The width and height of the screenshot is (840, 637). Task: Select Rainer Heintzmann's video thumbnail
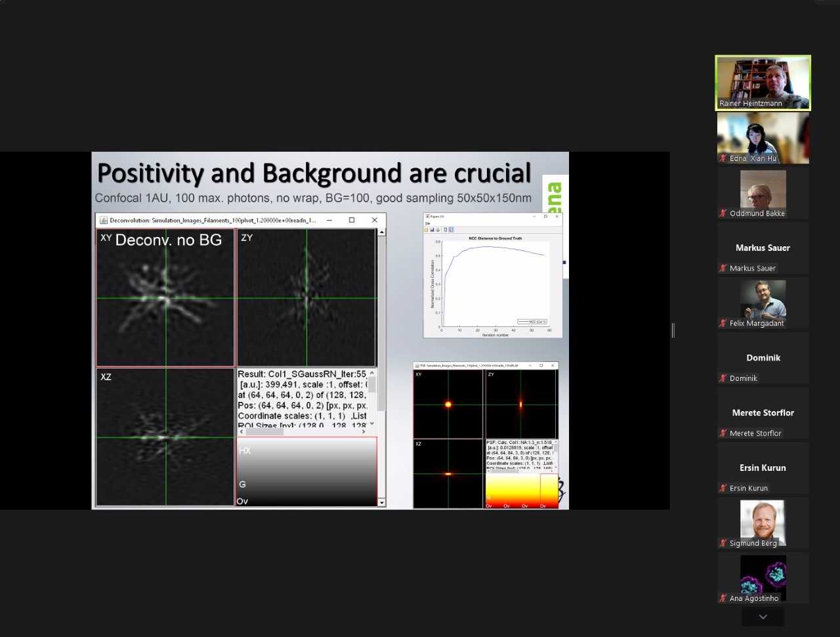[763, 83]
